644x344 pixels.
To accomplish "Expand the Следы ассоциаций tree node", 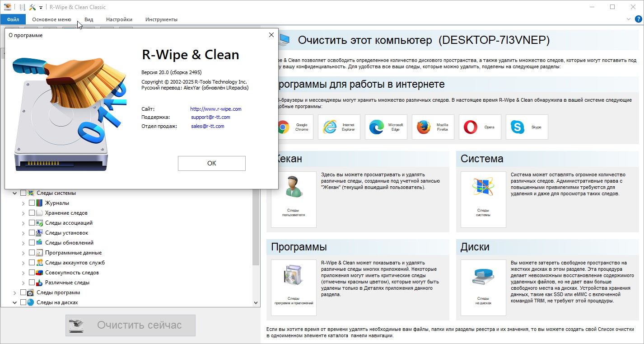I will click(x=23, y=223).
